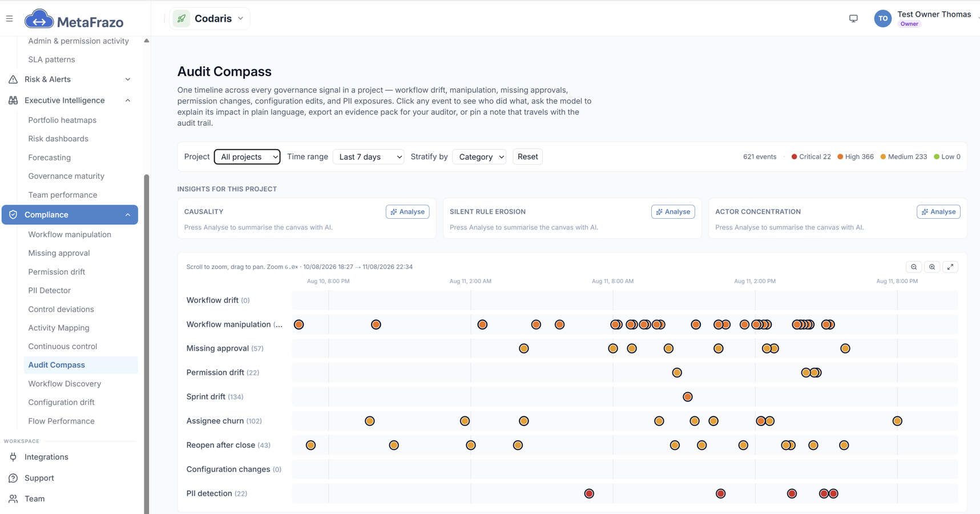Open Configuration drift page
Viewport: 980px width, 514px height.
[x=61, y=402]
